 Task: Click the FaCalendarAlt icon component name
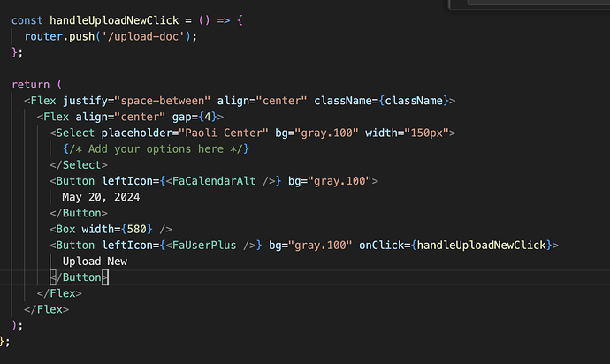(x=214, y=181)
